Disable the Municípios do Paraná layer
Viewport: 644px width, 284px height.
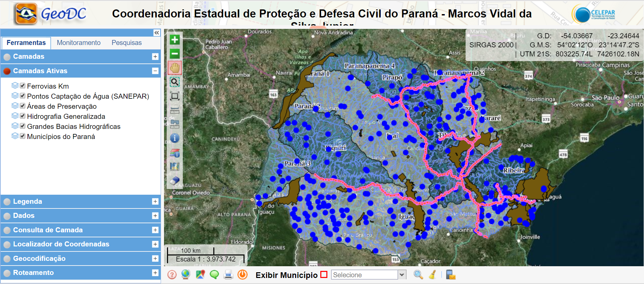[22, 136]
